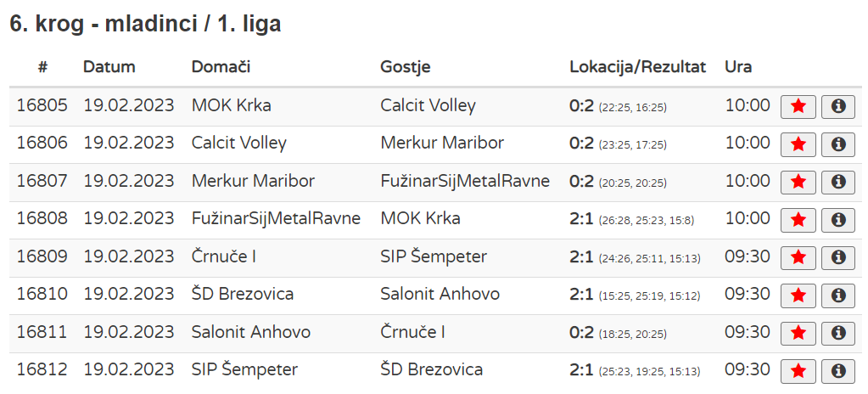Show info for match 16806
This screenshot has height=394, width=868.
tap(838, 144)
